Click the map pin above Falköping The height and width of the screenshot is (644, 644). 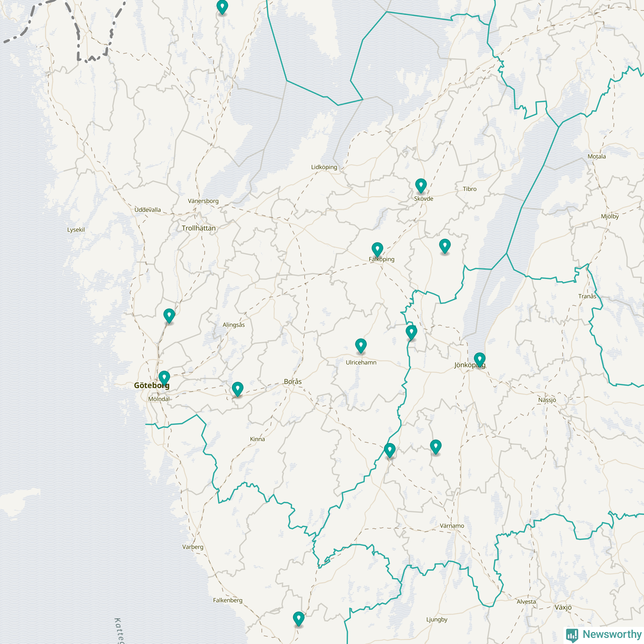click(377, 249)
